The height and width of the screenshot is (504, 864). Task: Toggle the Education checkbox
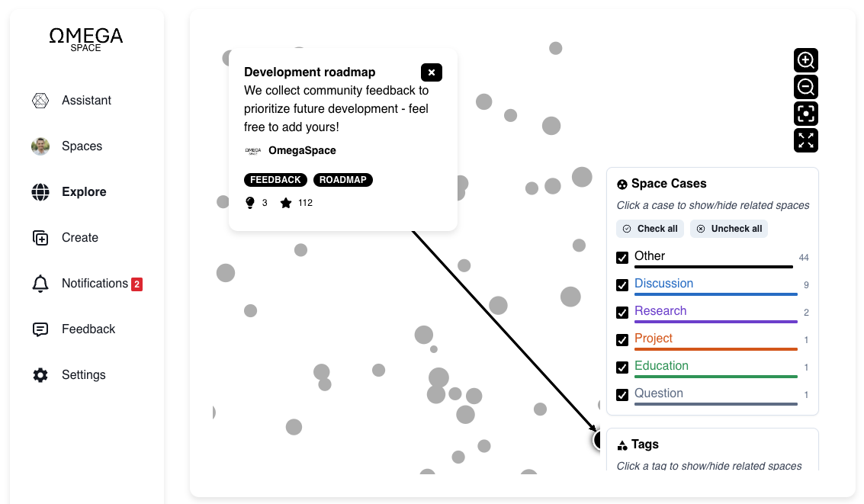(622, 368)
